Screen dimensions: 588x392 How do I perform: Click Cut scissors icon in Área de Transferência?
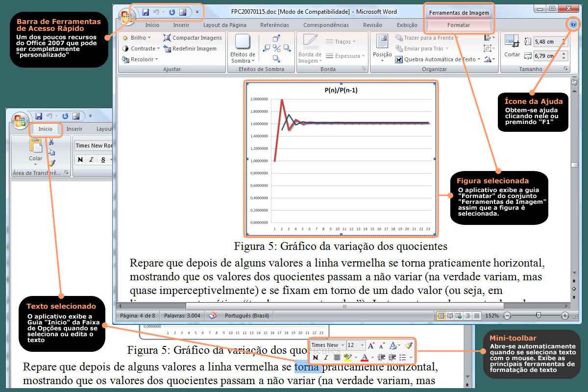pyautogui.click(x=51, y=142)
